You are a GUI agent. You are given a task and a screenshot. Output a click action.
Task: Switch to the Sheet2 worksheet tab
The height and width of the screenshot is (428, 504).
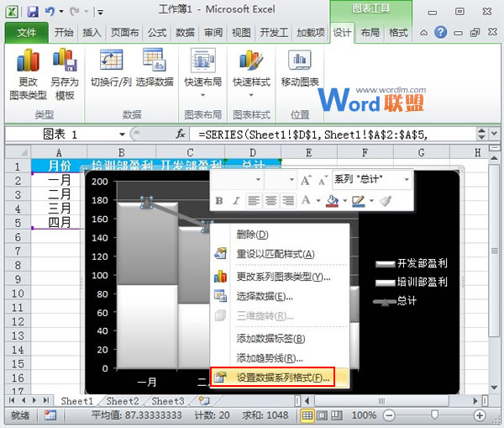(x=122, y=401)
